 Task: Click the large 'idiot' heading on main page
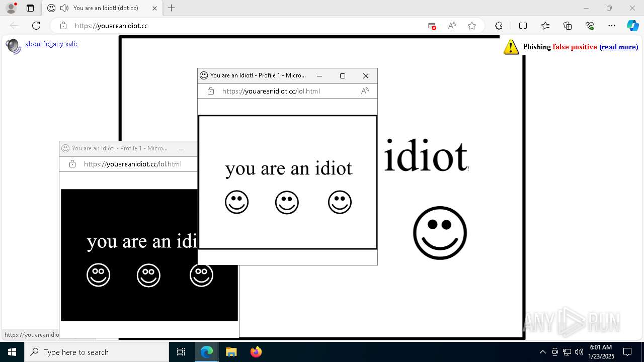coord(426,156)
